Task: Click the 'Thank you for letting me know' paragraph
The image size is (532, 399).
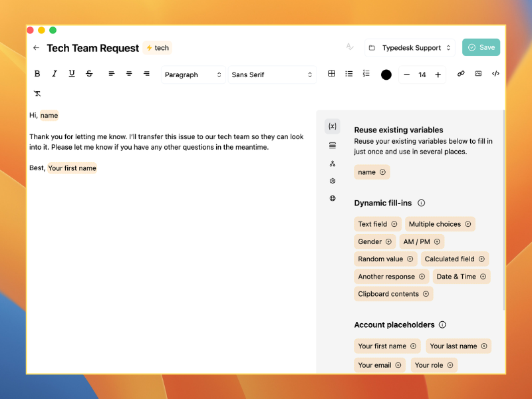Action: [166, 142]
